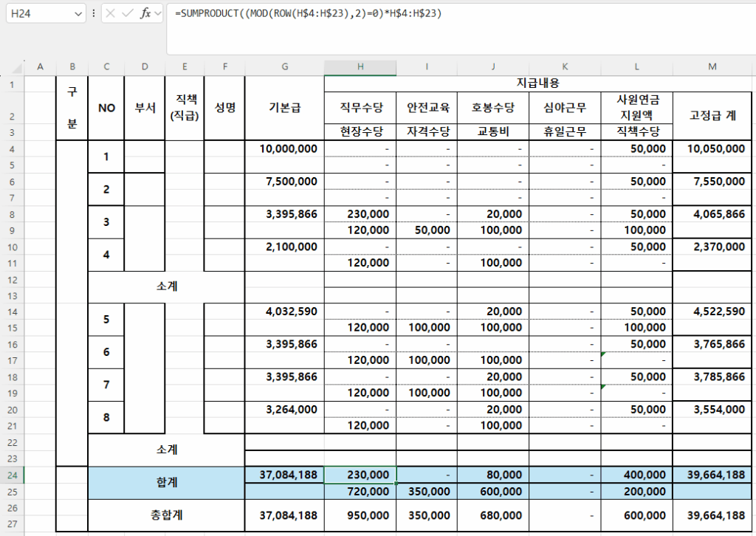Image resolution: width=756 pixels, height=536 pixels.
Task: Select the cell showing 600,000 in column L
Action: click(636, 515)
